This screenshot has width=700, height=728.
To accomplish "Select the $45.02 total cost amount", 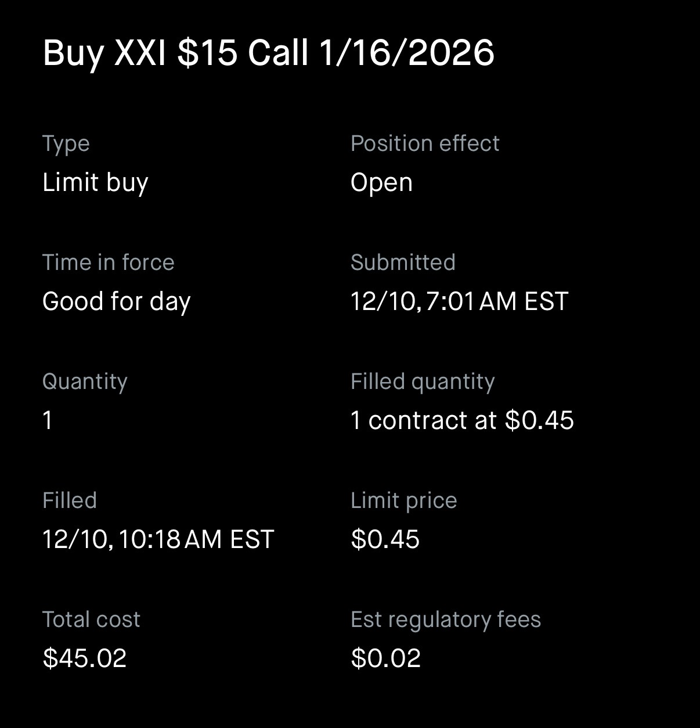I will click(x=84, y=658).
